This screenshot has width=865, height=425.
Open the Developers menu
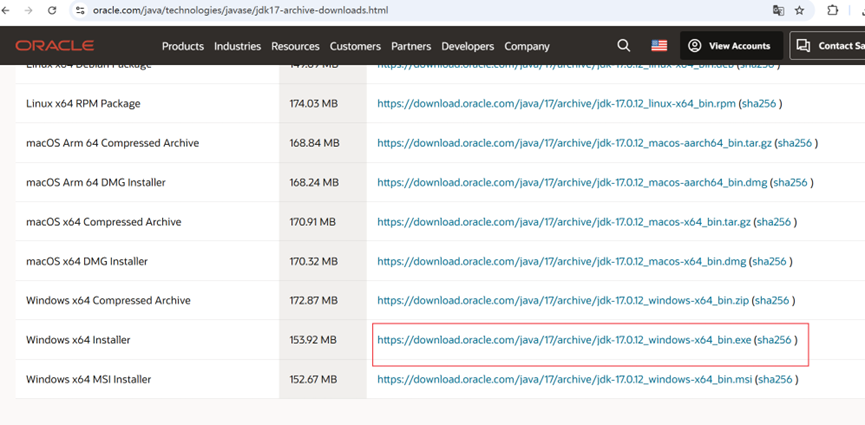coord(468,46)
